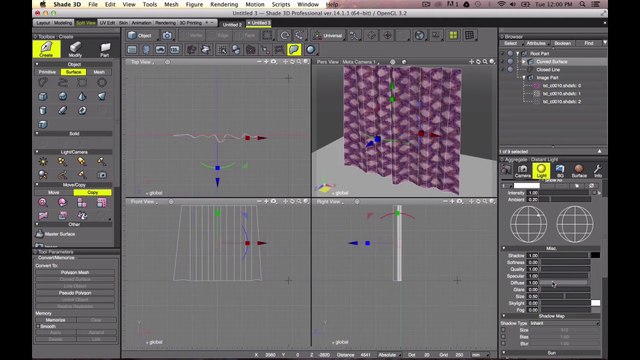Click the left light direction sphere
Viewport: 640px width, 360px height.
click(528, 224)
